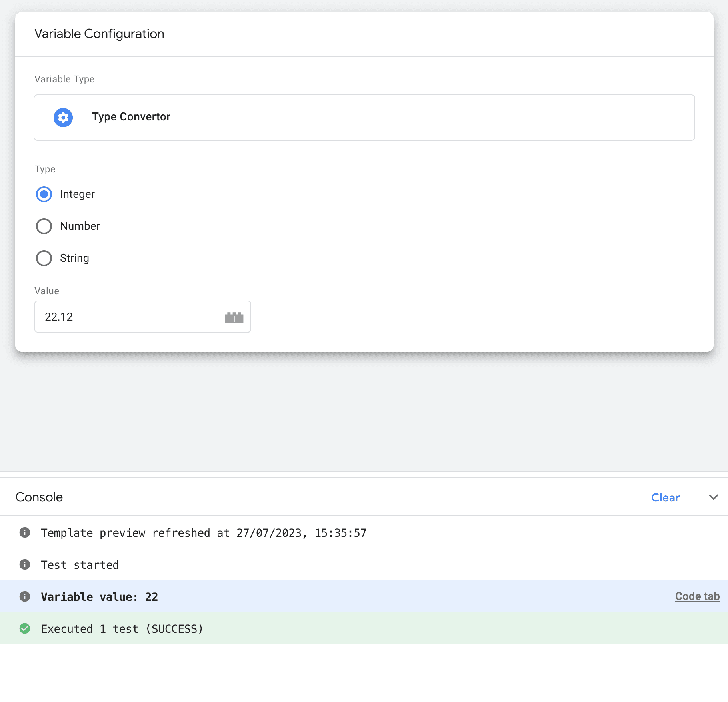The height and width of the screenshot is (702, 728).
Task: Click green success check icon in console
Action: 25,628
